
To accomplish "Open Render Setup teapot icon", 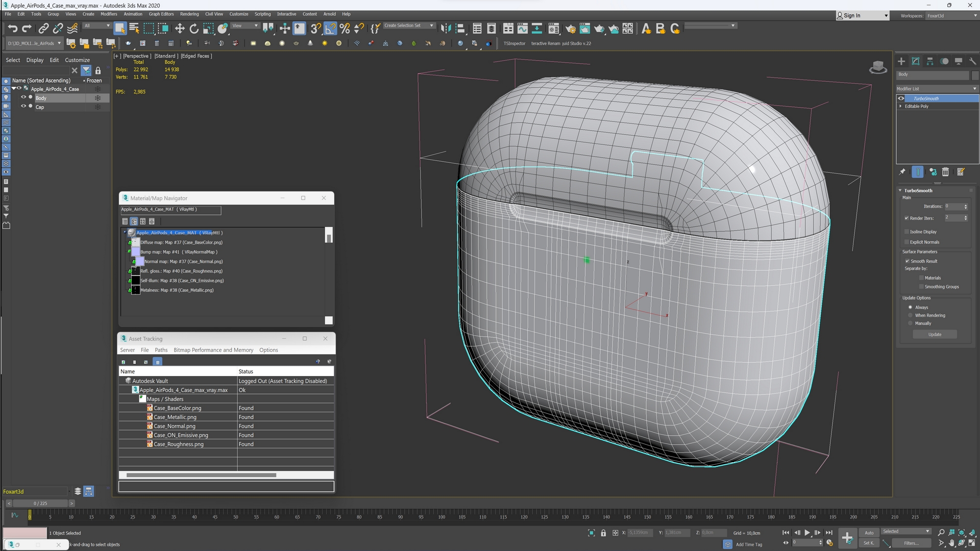I will click(x=571, y=29).
